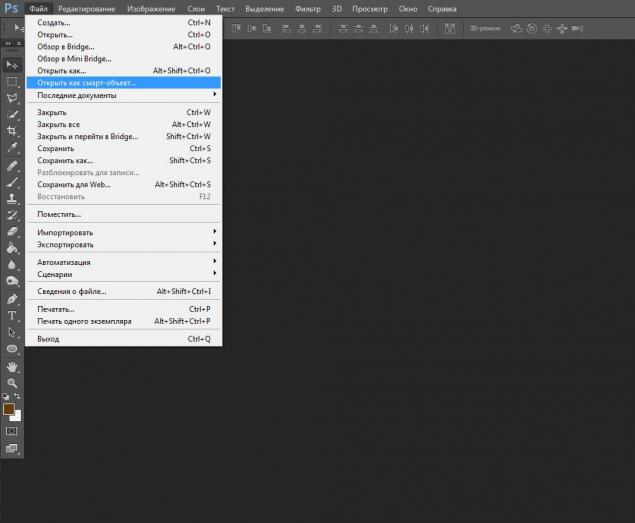The height and width of the screenshot is (523, 635).
Task: Select the Brush tool
Action: tap(12, 182)
